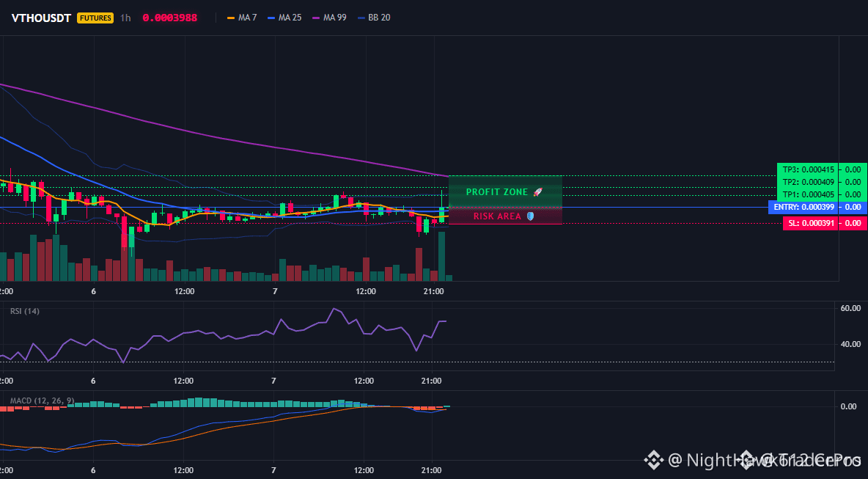
Task: Click the TP2: 0.000409 price label
Action: pyautogui.click(x=807, y=182)
